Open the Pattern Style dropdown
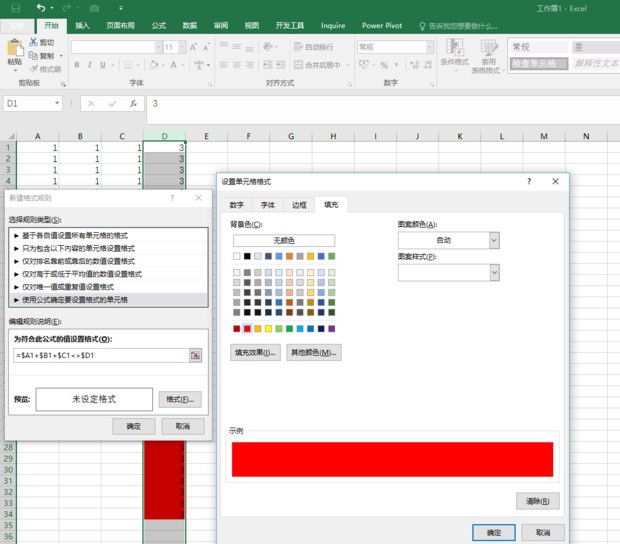Screen dimensions: 620x544 coord(493,272)
